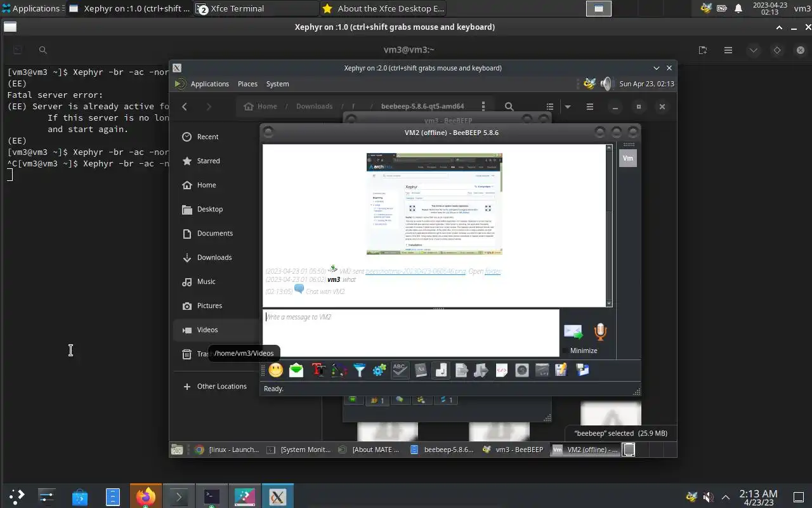This screenshot has height=508, width=812.
Task: Toggle the dictionary word completer icon
Action: [421, 370]
